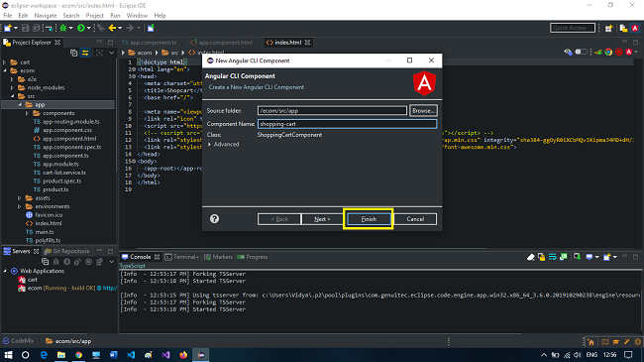Click the Open Perspective icon

point(608,28)
